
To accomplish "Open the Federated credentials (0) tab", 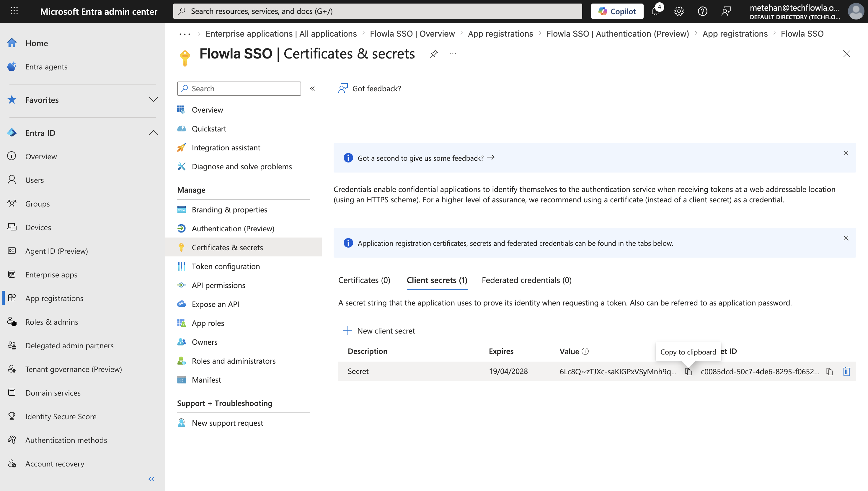I will [527, 280].
